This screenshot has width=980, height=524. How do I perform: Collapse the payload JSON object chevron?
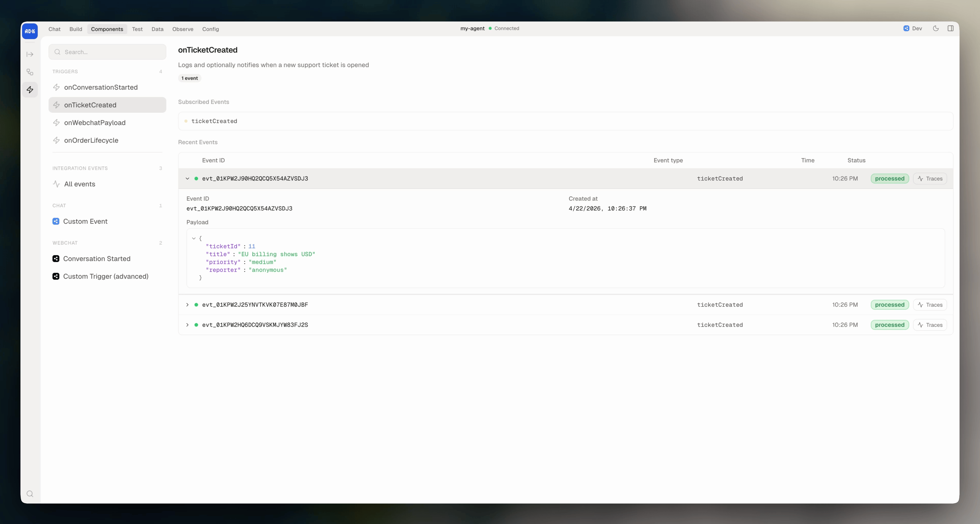click(x=194, y=238)
